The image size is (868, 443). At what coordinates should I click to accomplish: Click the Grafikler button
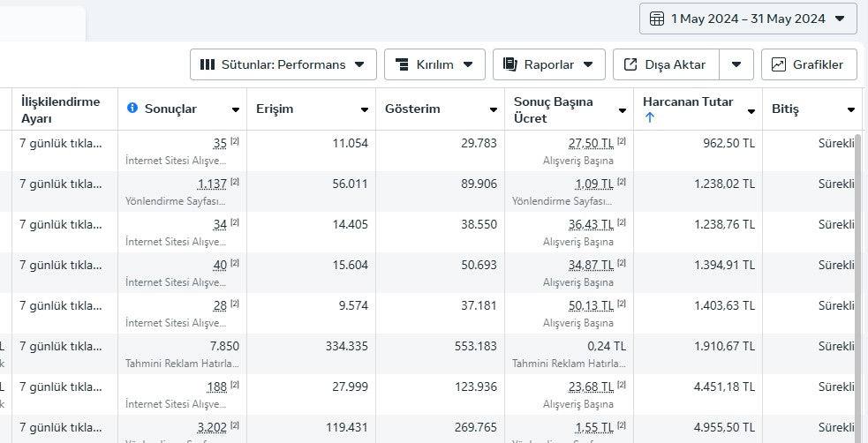coord(809,64)
